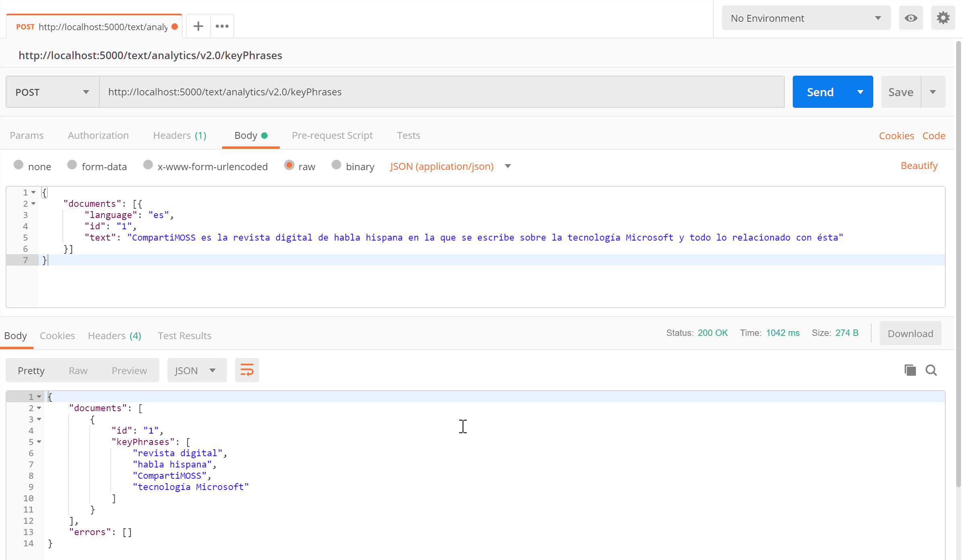This screenshot has width=963, height=560.
Task: Open the response Cookies tab
Action: pos(57,336)
